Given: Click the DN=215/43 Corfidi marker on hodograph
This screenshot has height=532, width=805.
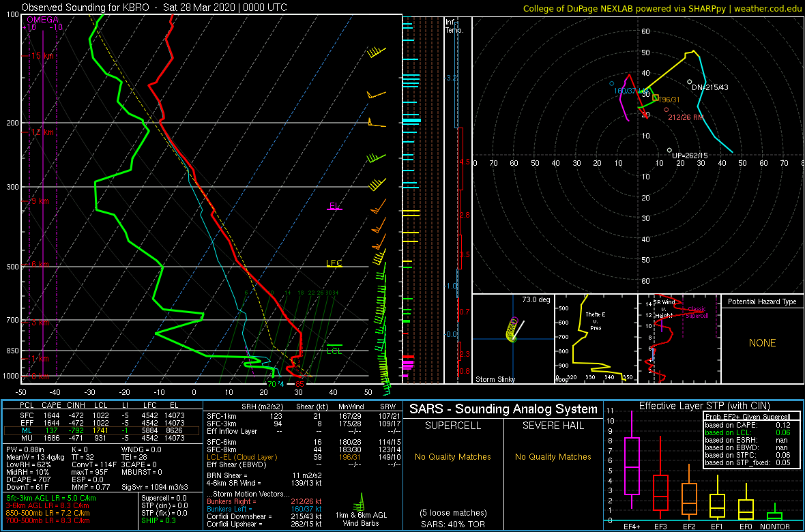Looking at the screenshot, I should 690,82.
